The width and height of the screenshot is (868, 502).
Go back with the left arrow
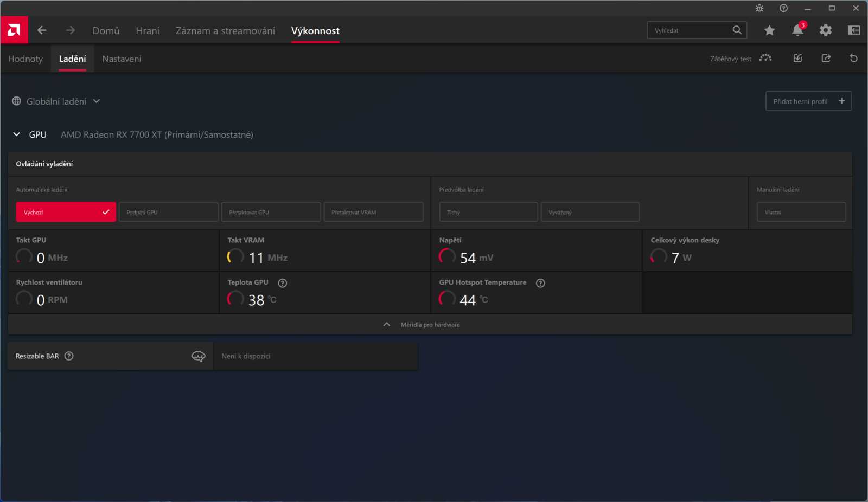point(42,30)
